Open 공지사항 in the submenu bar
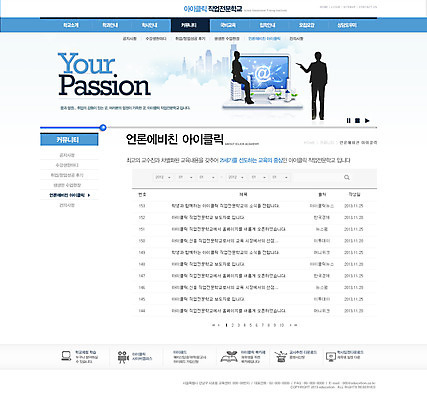This screenshot has height=400, width=427. pos(129,39)
